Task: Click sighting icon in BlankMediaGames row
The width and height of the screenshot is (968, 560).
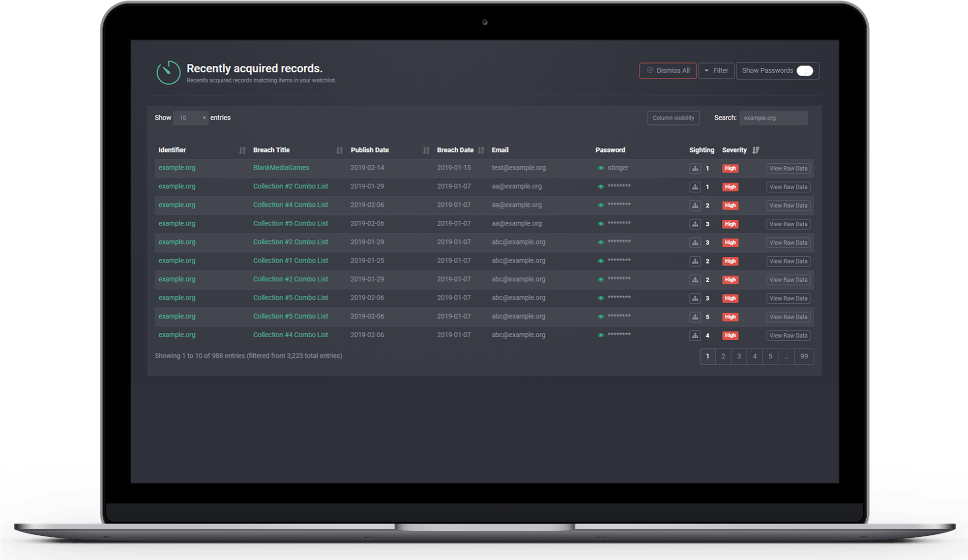Action: (695, 168)
